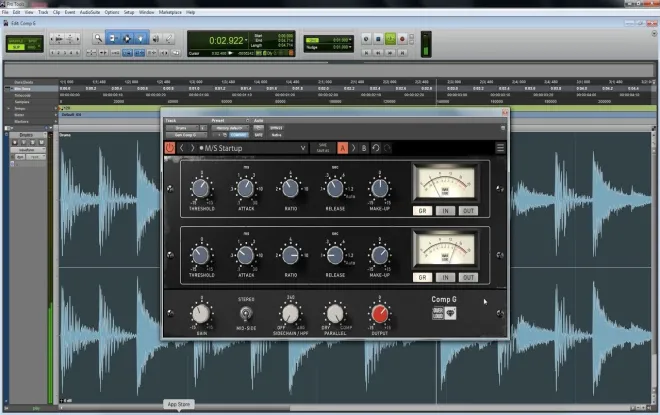Click the transport Record button
Screen dimensions: 660x415
click(x=402, y=39)
